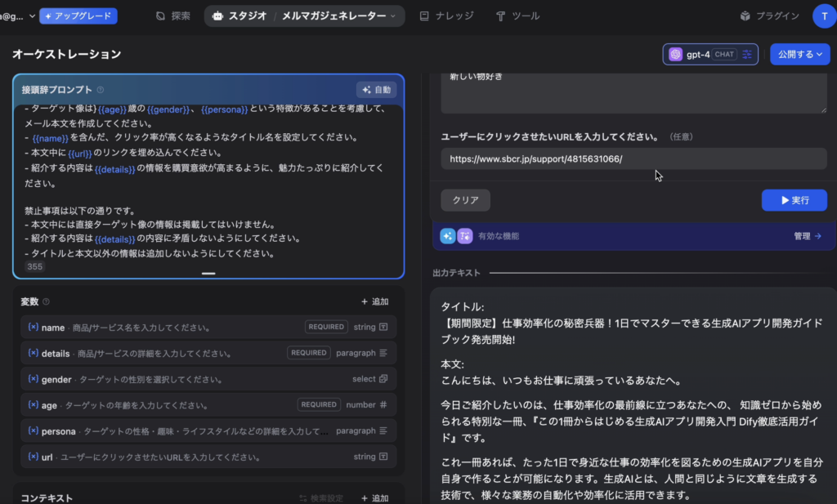Click the select type icon on gender variable
This screenshot has height=504, width=837.
point(383,379)
